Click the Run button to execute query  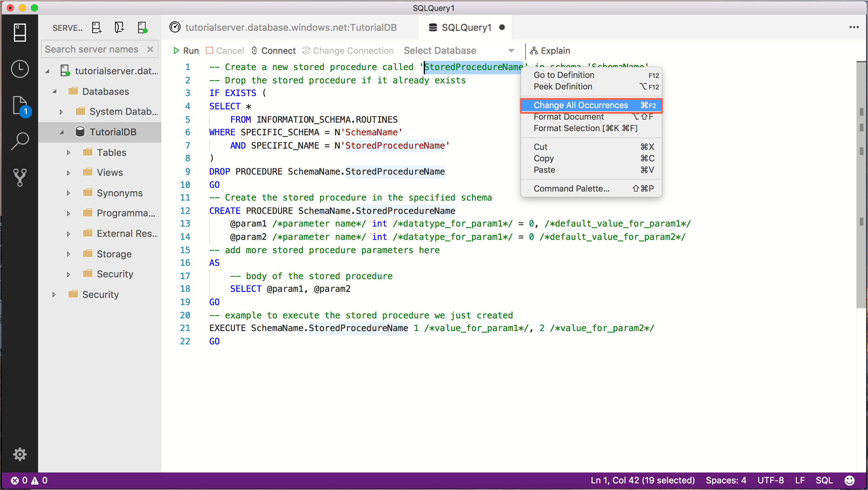pyautogui.click(x=186, y=51)
